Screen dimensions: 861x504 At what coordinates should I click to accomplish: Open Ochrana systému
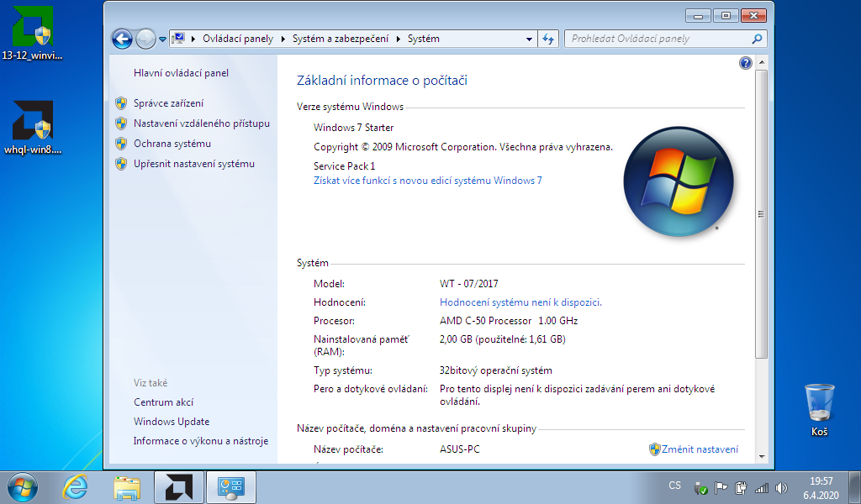click(172, 144)
